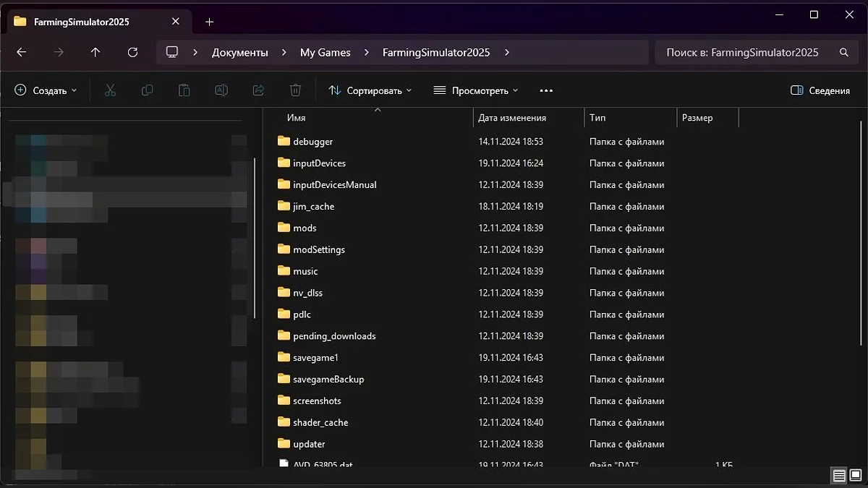
Task: Toggle the Сведения details pane
Action: (820, 90)
